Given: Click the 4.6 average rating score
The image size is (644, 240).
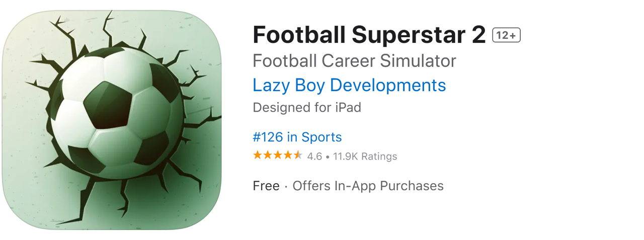Looking at the screenshot, I should (314, 156).
